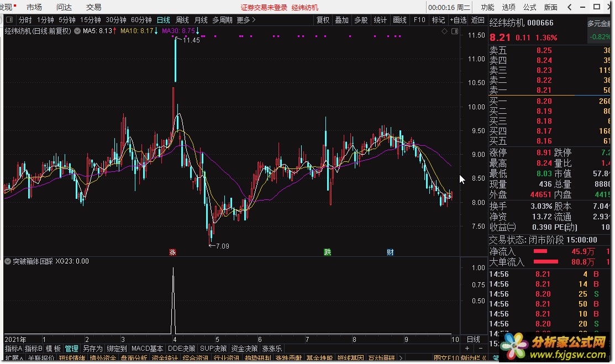
Task: Switch to 周线 weekly chart
Action: tap(182, 20)
